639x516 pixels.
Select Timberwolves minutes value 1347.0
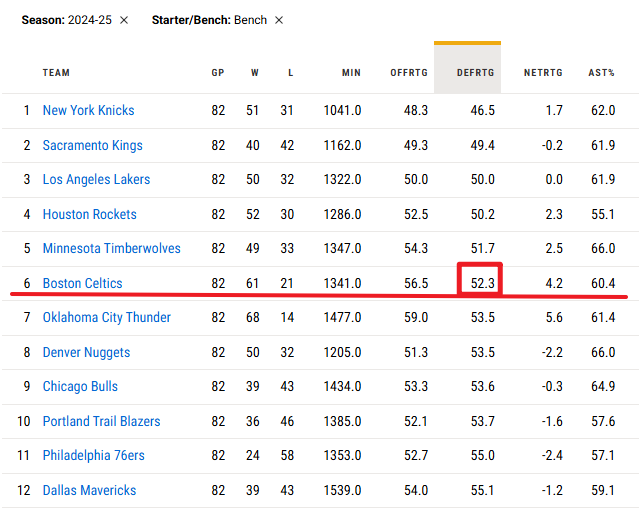tap(342, 248)
